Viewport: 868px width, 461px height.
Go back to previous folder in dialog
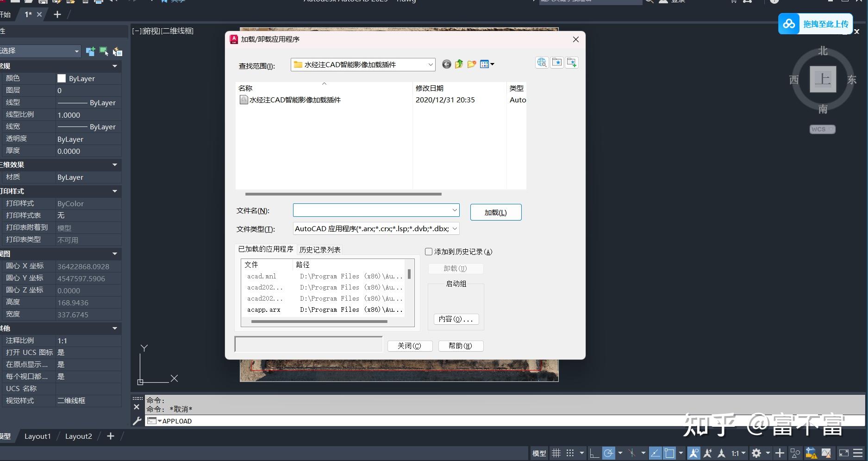coord(446,64)
